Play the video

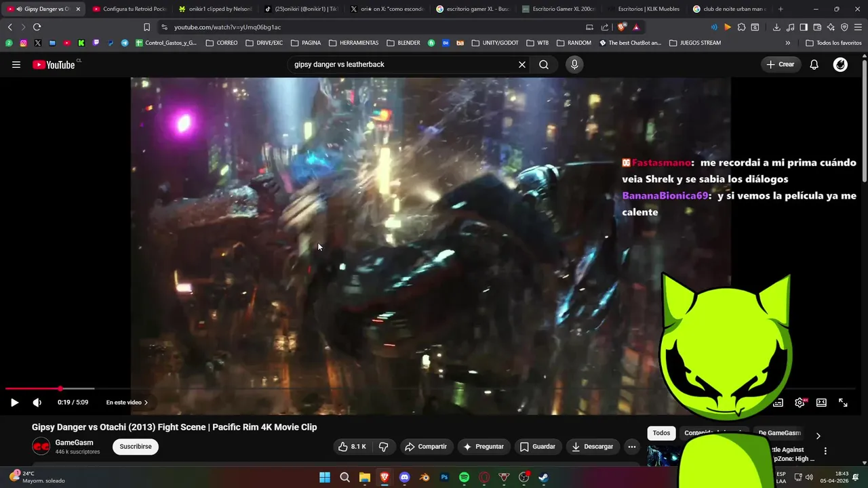point(14,403)
